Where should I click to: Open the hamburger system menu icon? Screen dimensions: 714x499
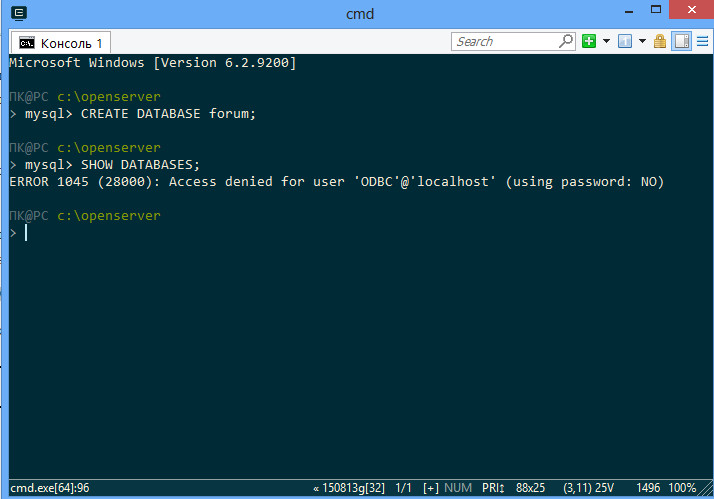702,42
